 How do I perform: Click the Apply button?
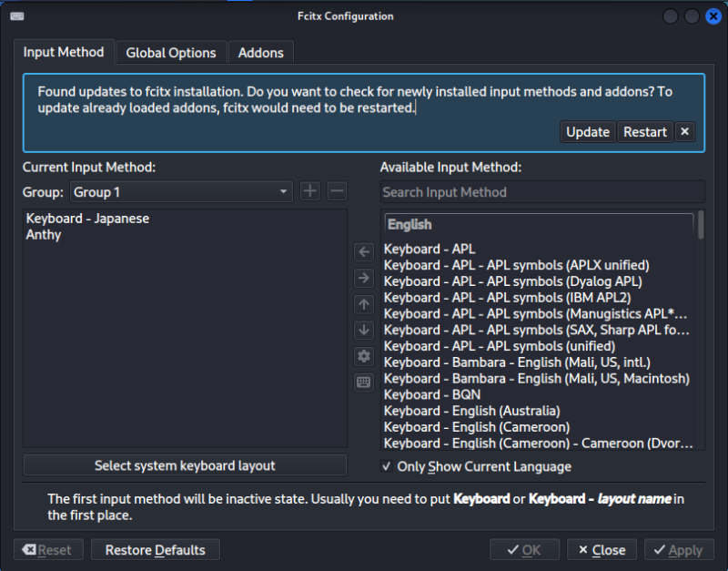click(679, 550)
